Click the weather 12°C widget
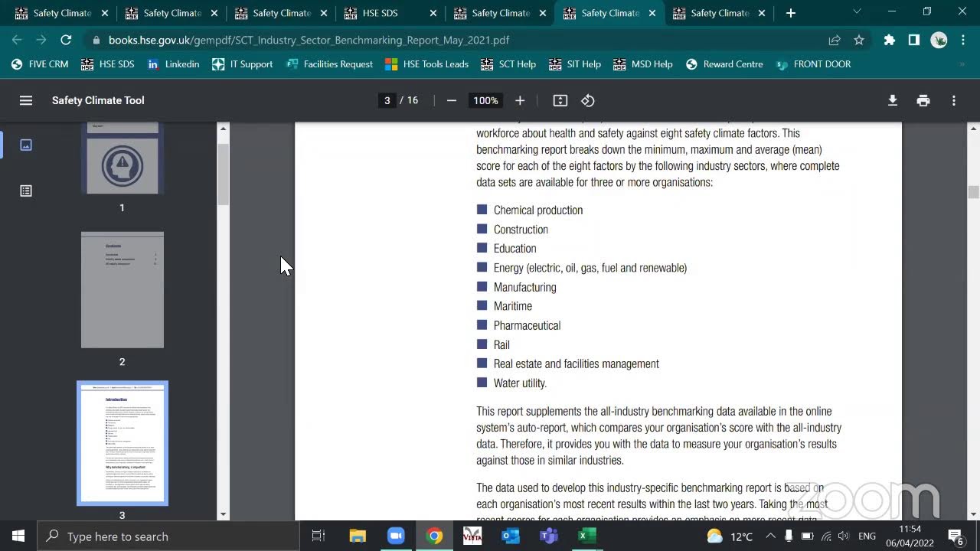980x551 pixels. click(x=730, y=536)
